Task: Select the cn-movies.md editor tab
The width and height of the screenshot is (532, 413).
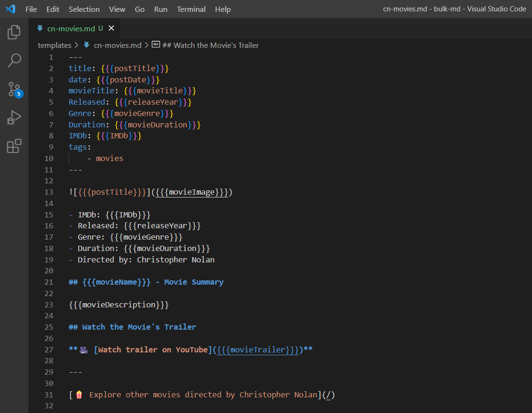Action: click(74, 28)
